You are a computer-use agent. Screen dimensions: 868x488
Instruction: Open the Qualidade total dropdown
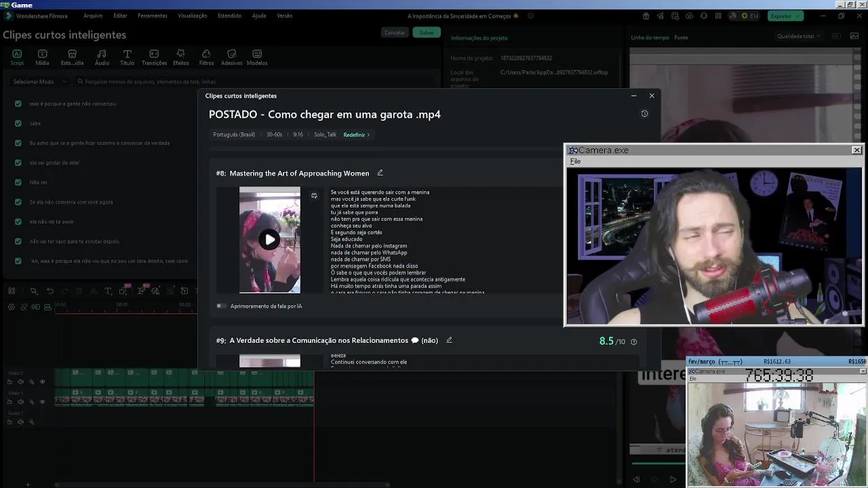798,36
